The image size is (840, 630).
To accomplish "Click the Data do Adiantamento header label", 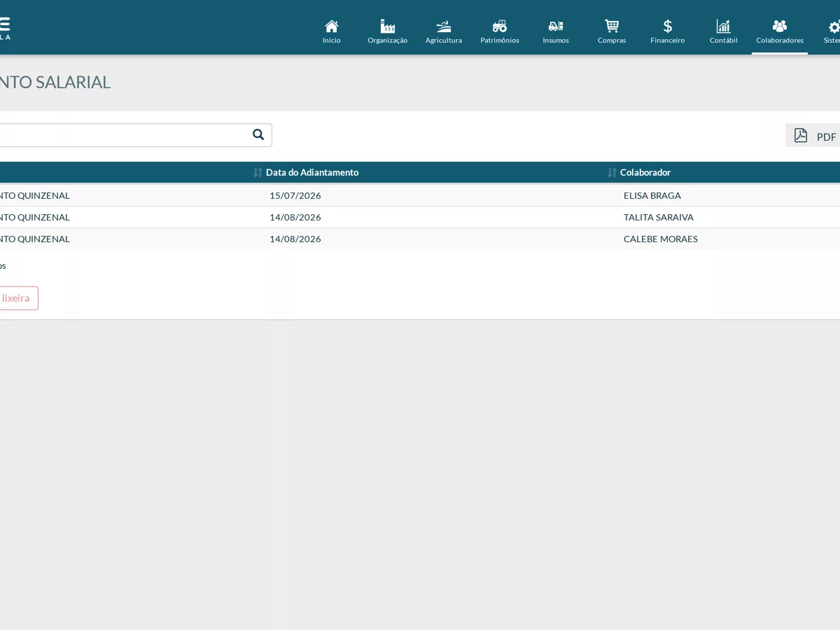I will 312,172.
